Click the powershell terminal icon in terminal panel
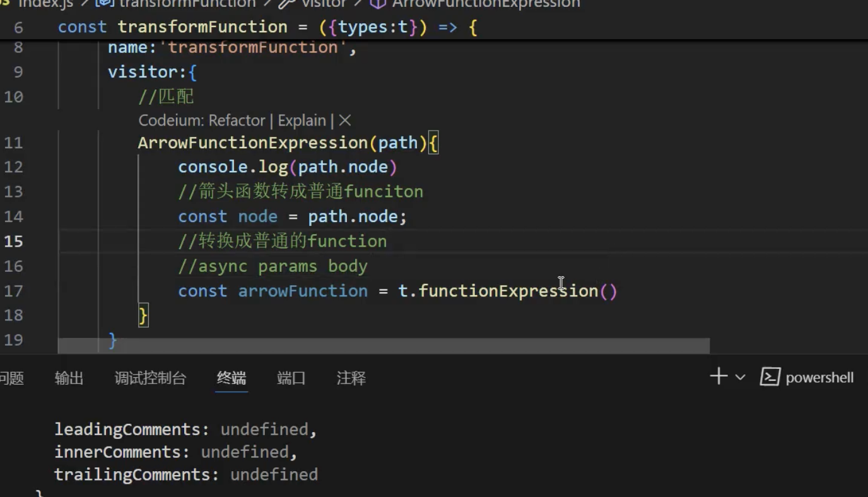The width and height of the screenshot is (868, 497). coord(770,377)
